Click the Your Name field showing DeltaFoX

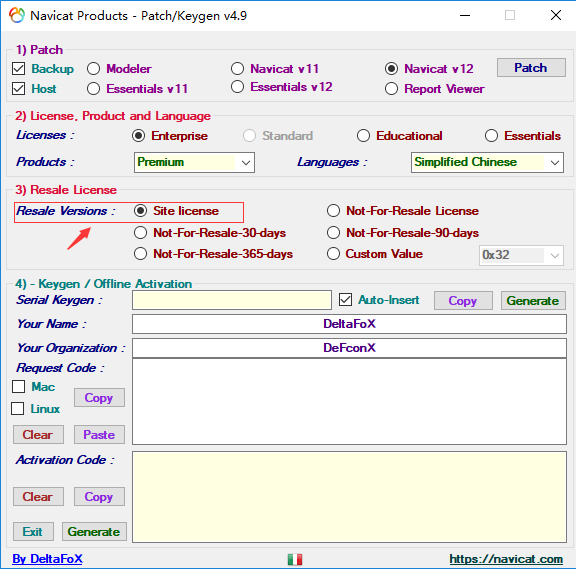[349, 324]
